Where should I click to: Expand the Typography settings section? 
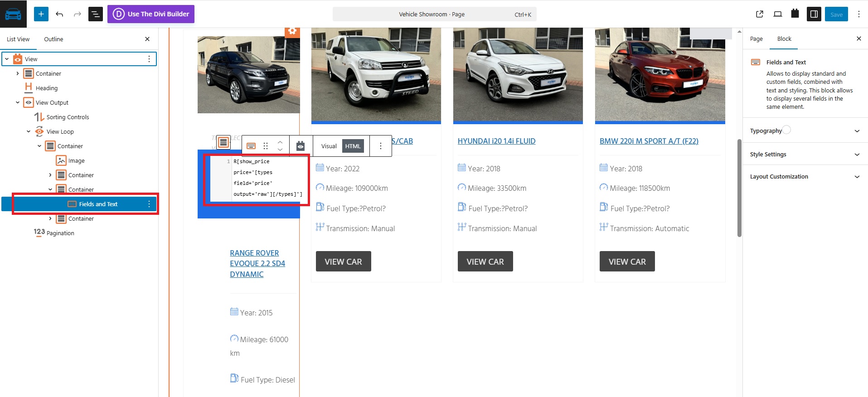click(x=805, y=131)
